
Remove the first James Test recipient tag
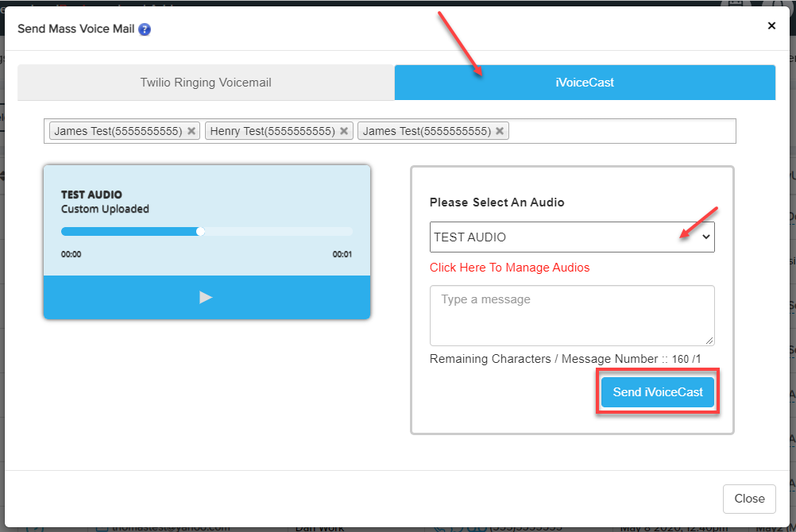coord(191,131)
